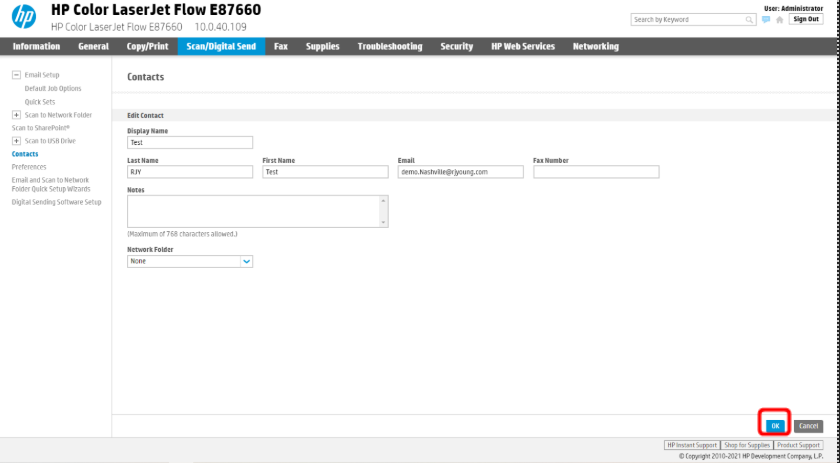This screenshot has width=840, height=463.
Task: Open Email and Scan Quick Setup Wizards
Action: pyautogui.click(x=51, y=184)
